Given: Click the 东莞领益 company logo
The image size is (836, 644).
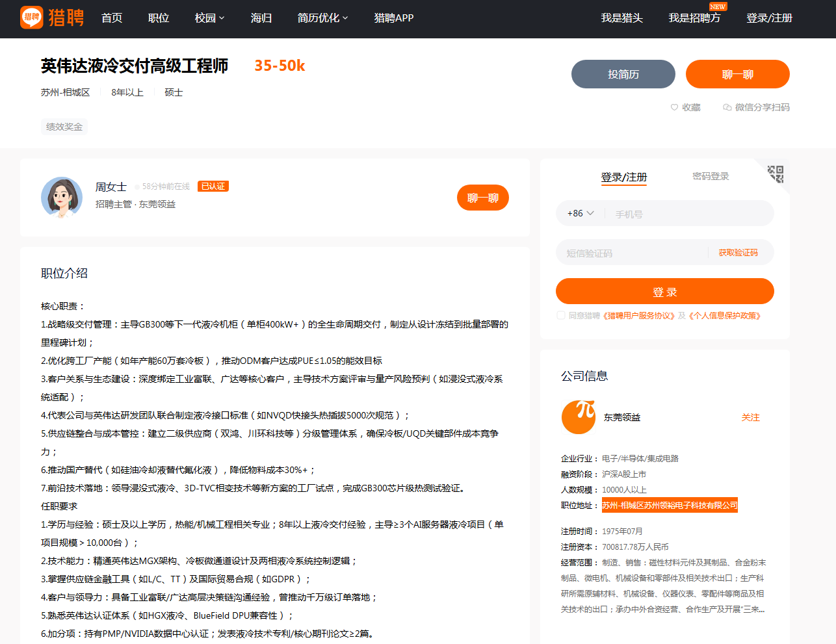Looking at the screenshot, I should pyautogui.click(x=578, y=418).
